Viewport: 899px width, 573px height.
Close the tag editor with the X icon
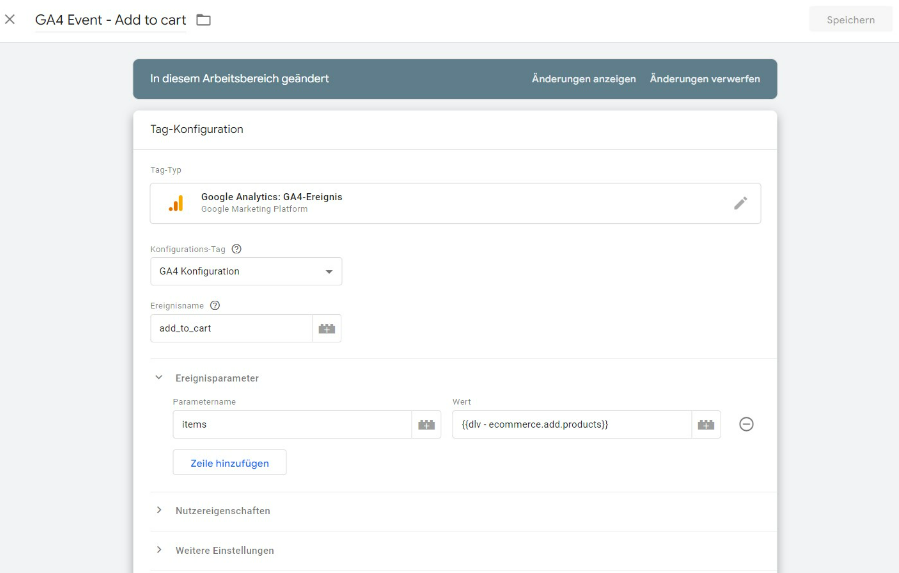[x=10, y=20]
